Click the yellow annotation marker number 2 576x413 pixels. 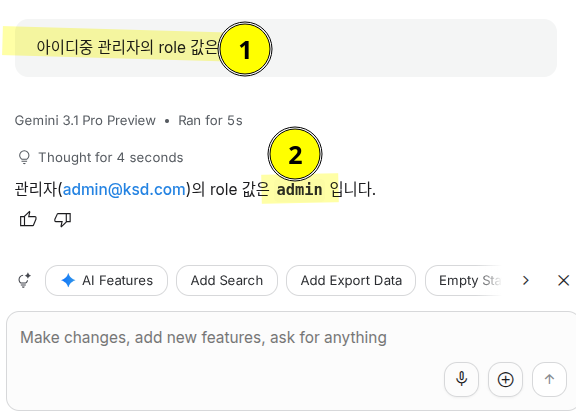295,154
